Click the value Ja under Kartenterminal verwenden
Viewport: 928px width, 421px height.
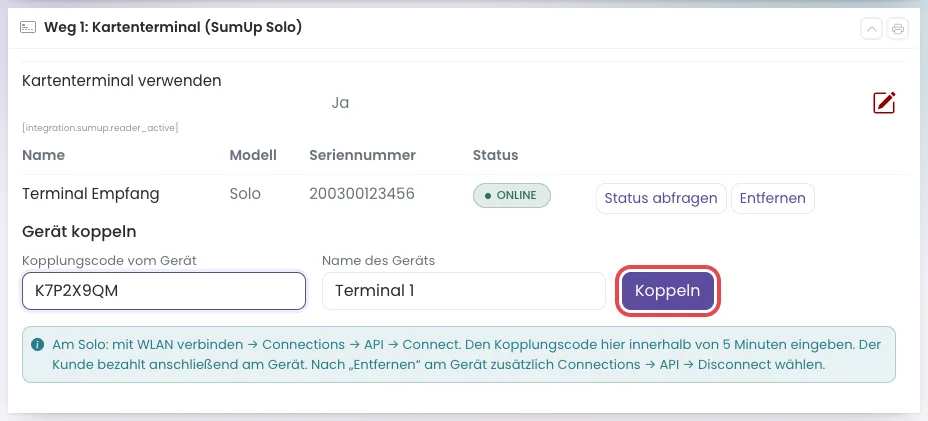pos(340,103)
